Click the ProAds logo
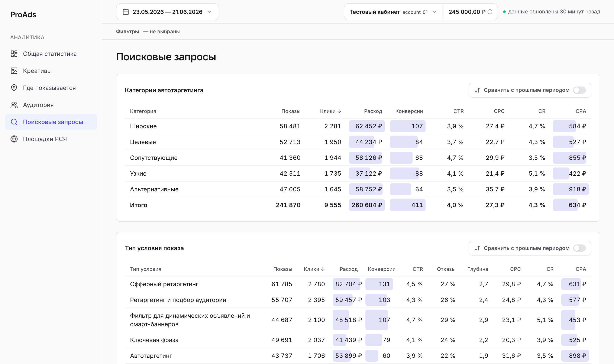 coord(23,14)
